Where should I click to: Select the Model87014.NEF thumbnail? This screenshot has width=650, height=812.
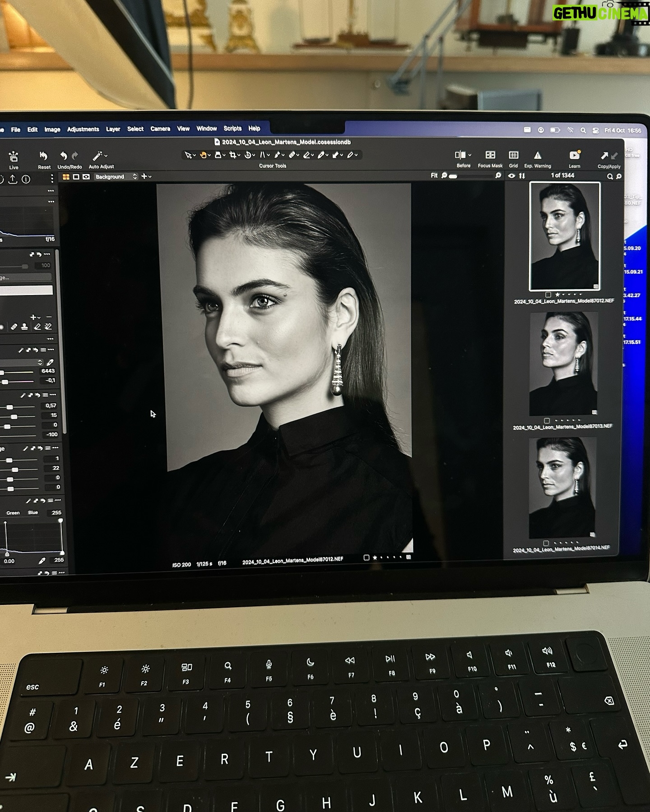(x=562, y=488)
